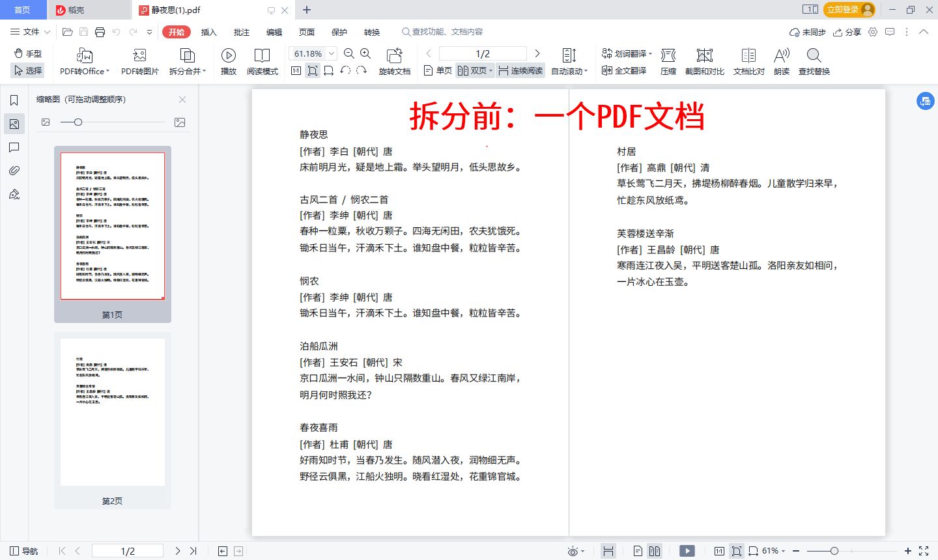Screen dimensions: 938x560
Task: Select the 第2页 thumbnail
Action: click(x=113, y=421)
